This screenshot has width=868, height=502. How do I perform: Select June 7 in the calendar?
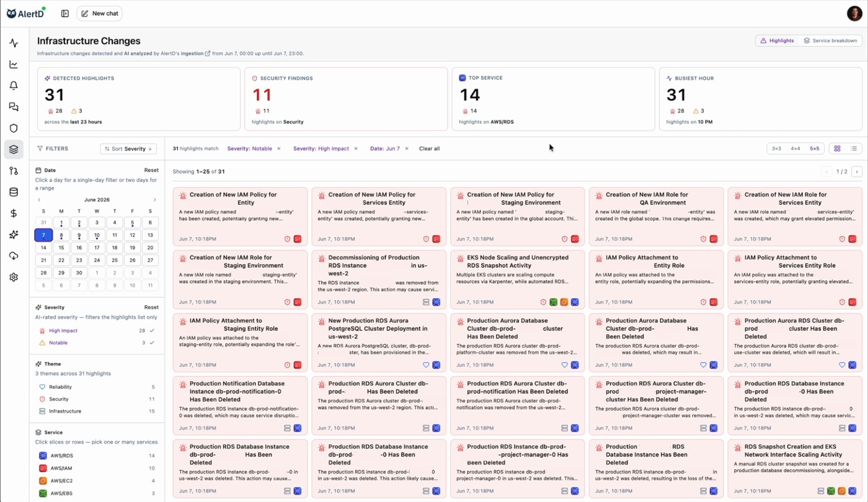[x=43, y=236]
